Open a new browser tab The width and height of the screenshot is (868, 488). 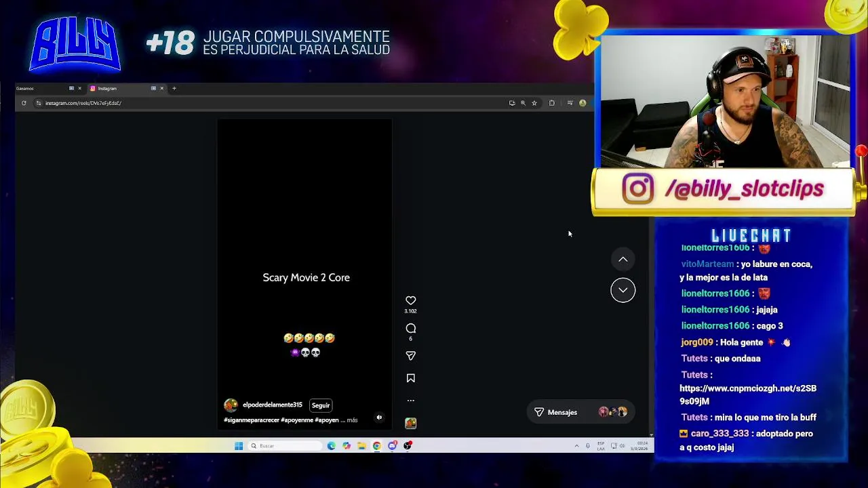pyautogui.click(x=174, y=88)
